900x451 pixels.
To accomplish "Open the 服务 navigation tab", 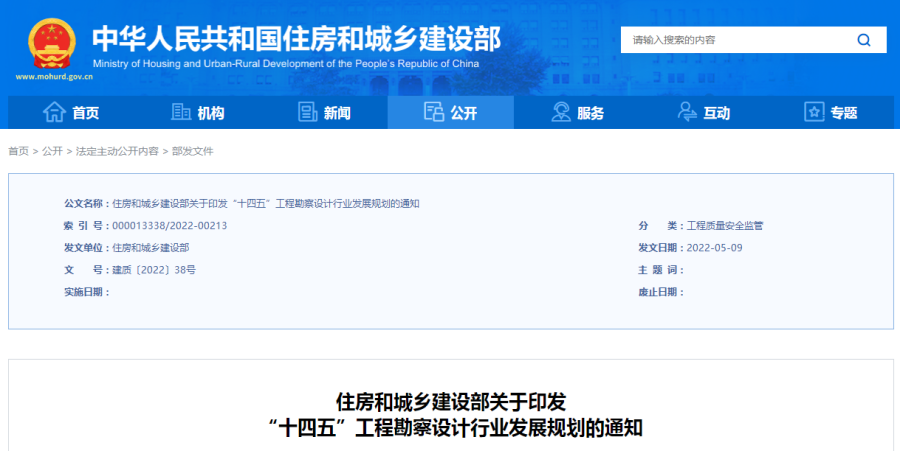I will [x=577, y=112].
